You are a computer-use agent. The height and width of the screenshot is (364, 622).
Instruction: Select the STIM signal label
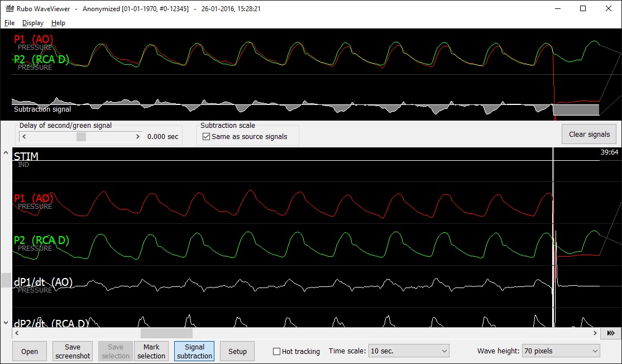pos(26,156)
